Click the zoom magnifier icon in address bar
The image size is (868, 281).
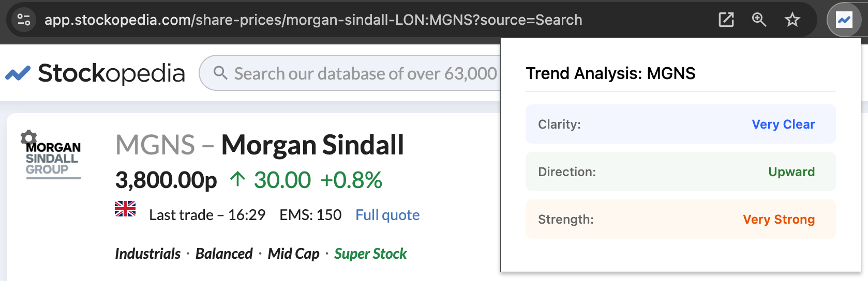759,20
